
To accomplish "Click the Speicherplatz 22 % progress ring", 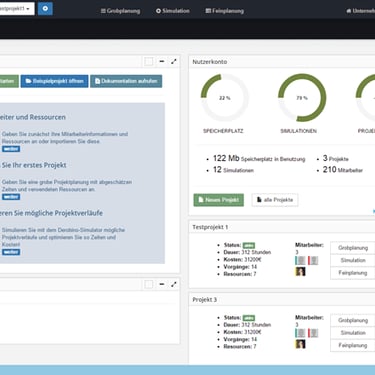I will [x=225, y=98].
